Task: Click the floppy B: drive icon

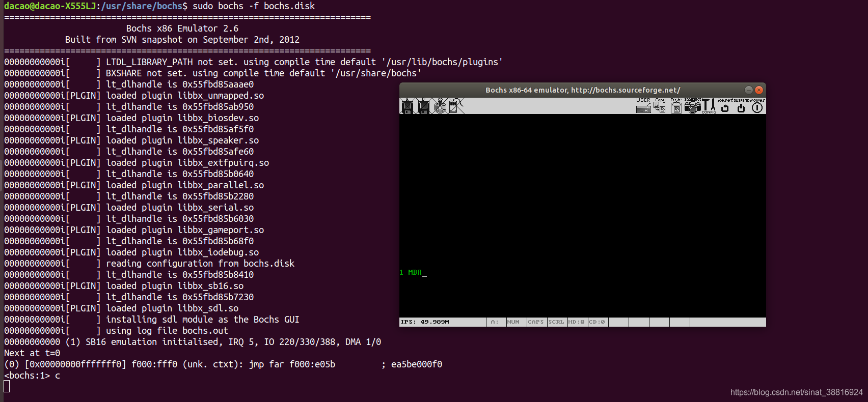Action: point(423,106)
